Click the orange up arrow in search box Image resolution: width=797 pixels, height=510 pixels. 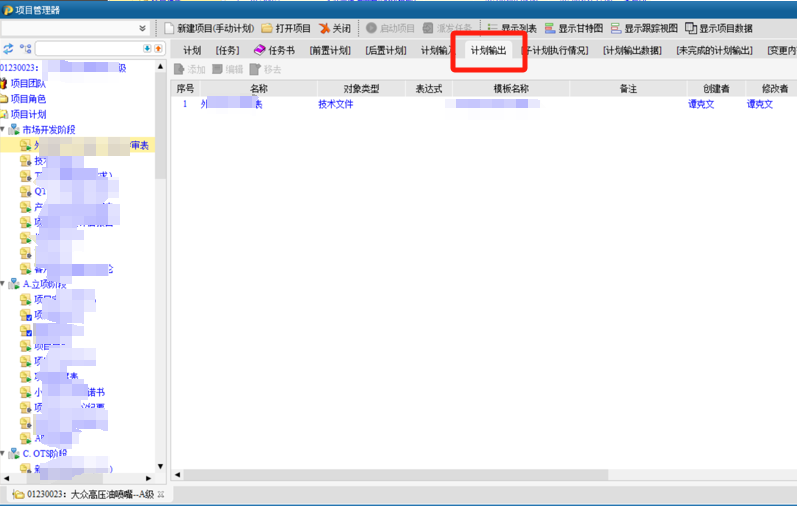158,48
